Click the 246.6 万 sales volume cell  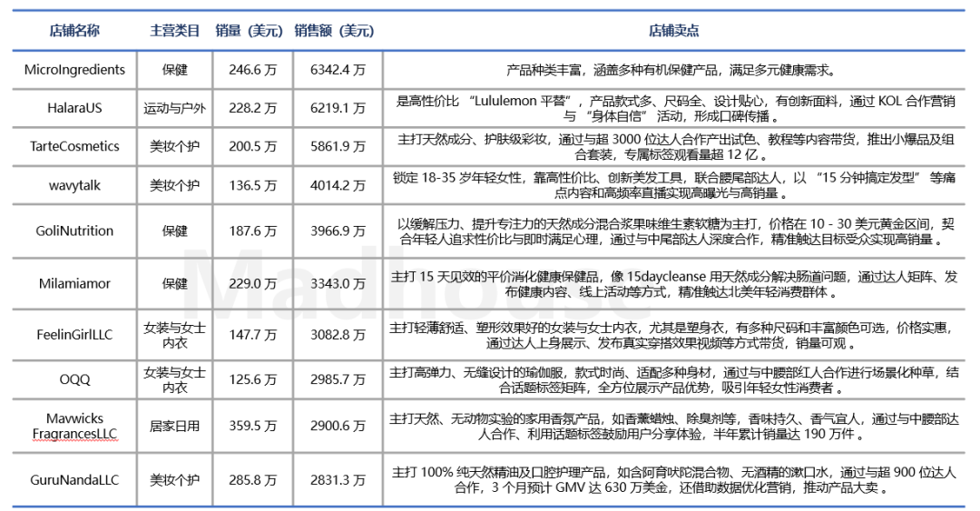click(252, 69)
